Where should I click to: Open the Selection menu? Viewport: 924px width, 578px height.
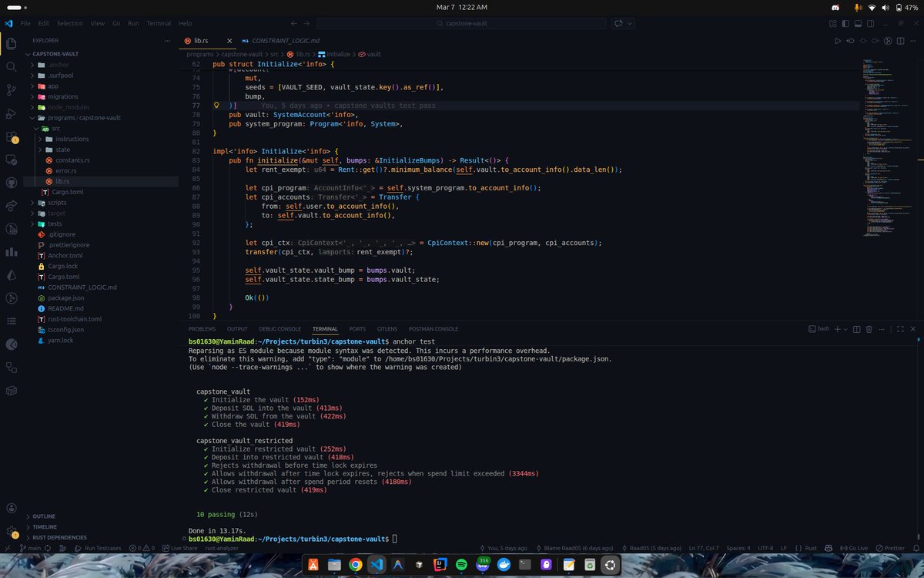pyautogui.click(x=70, y=24)
